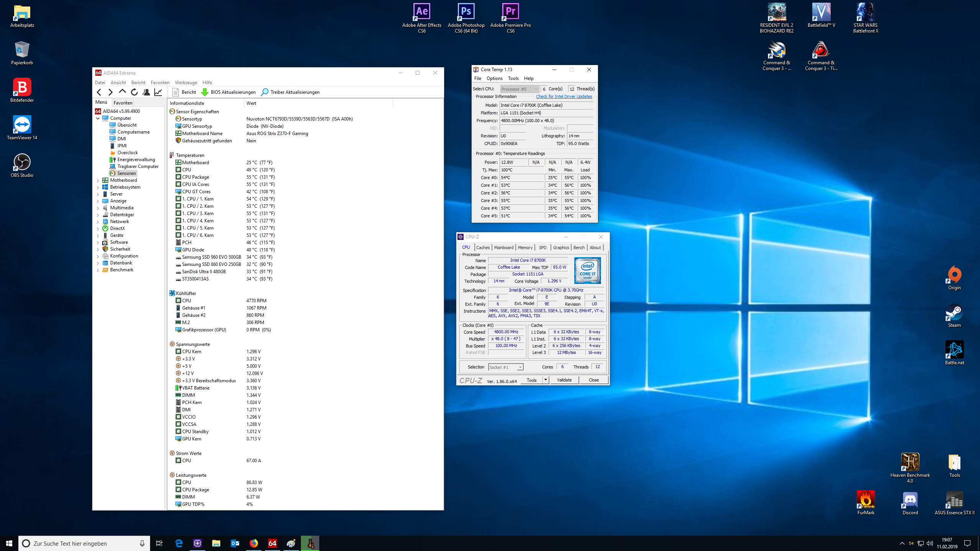Open the TeamViewer 14 desktop icon

pos(22,128)
